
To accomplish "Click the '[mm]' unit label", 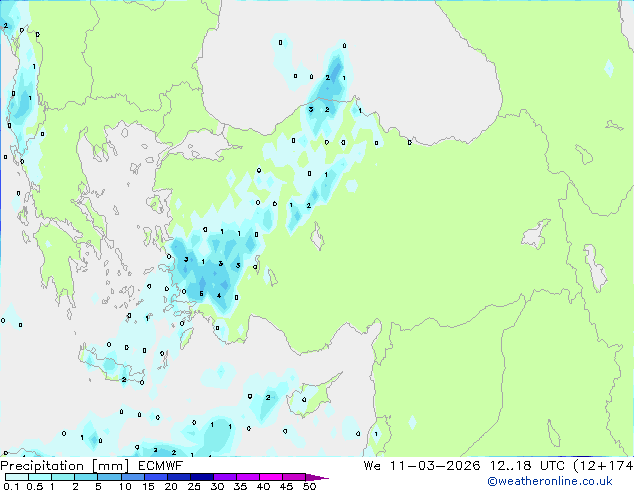I will pyautogui.click(x=111, y=466).
